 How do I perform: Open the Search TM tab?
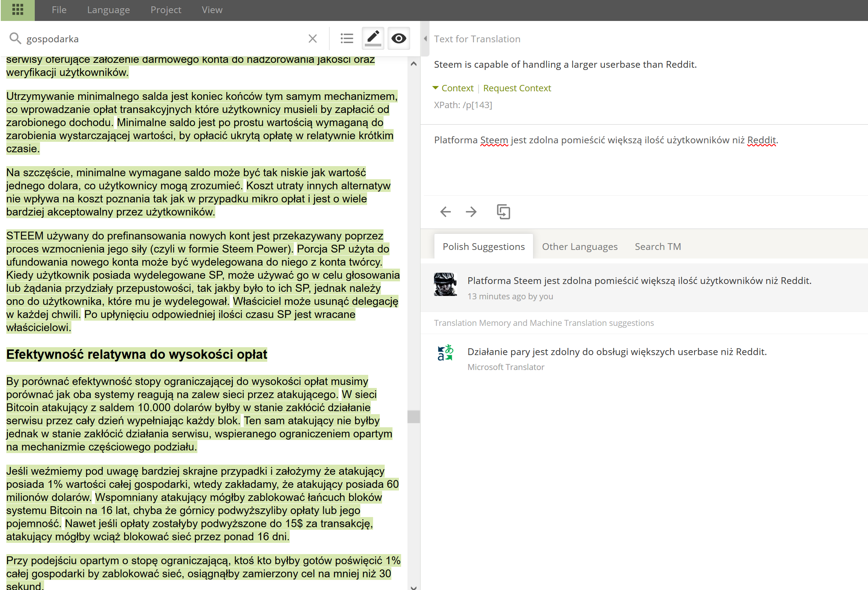(658, 247)
